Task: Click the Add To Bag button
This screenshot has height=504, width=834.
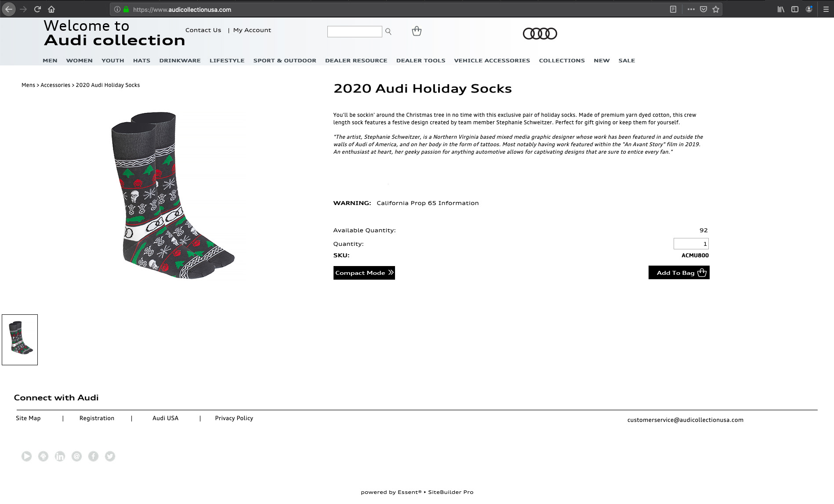Action: 679,272
